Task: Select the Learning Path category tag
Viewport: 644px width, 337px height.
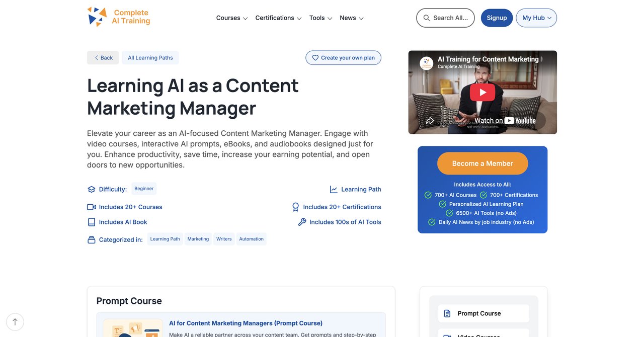Action: [165, 239]
